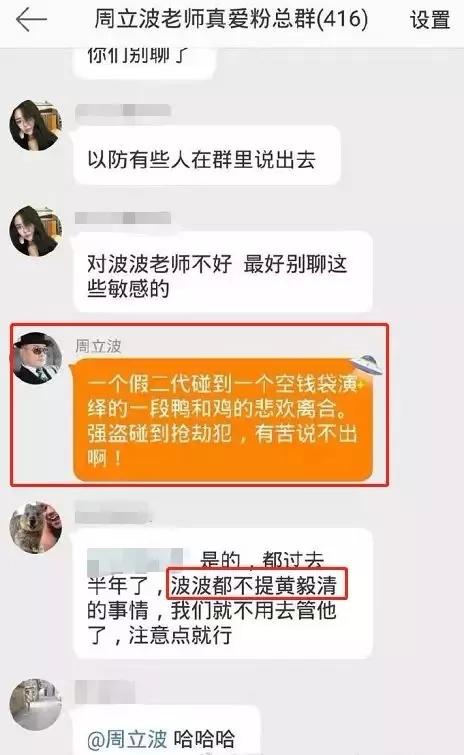The height and width of the screenshot is (755, 464).
Task: Tap the quokka selfie avatar
Action: pyautogui.click(x=36, y=527)
